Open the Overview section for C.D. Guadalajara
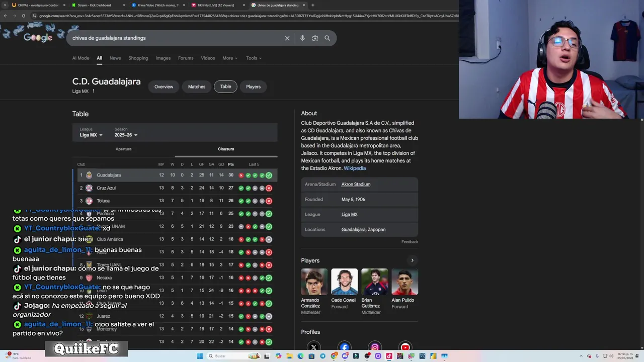Image resolution: width=644 pixels, height=362 pixels. (164, 86)
